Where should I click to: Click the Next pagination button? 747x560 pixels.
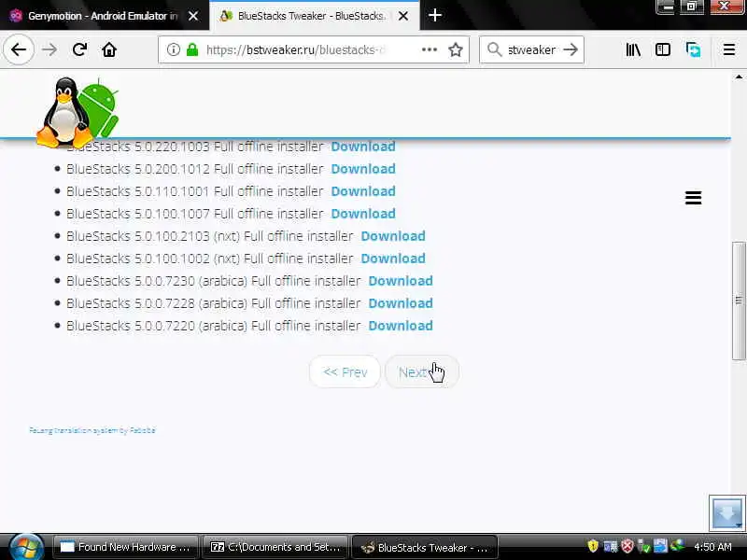(x=422, y=371)
